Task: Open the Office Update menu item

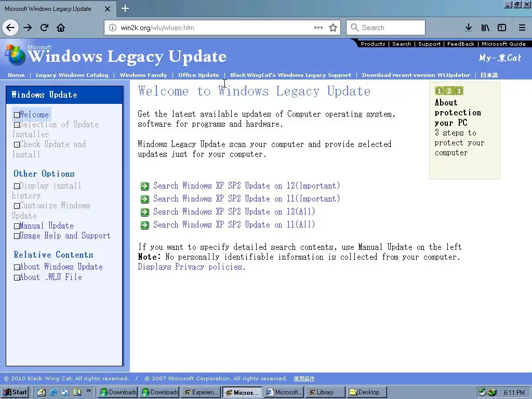Action: [198, 75]
